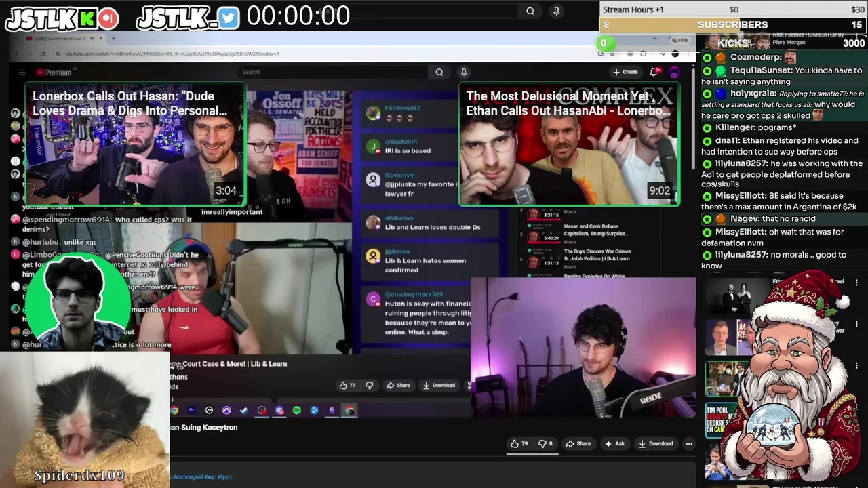Click chat username Cozmoderp
This screenshot has width=868, height=488.
coord(756,58)
